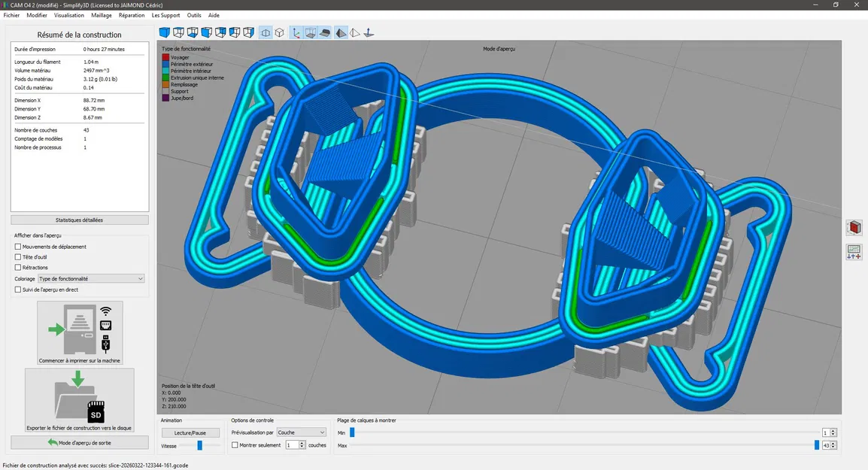
Task: Export the build file to SD card
Action: tap(80, 400)
